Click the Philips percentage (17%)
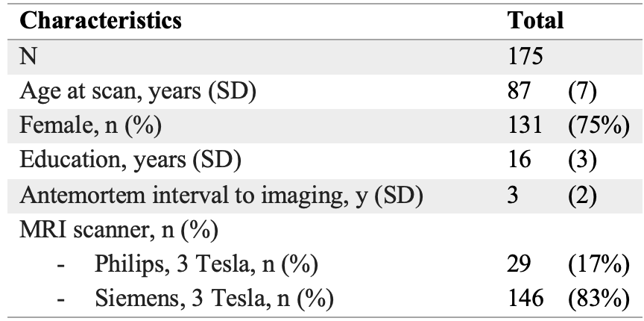This screenshot has width=644, height=321. (x=593, y=264)
